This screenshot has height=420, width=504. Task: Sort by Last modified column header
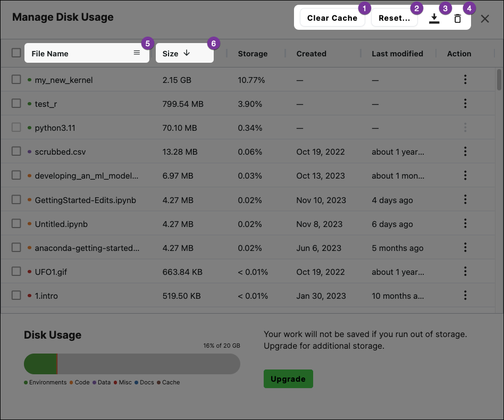point(397,54)
